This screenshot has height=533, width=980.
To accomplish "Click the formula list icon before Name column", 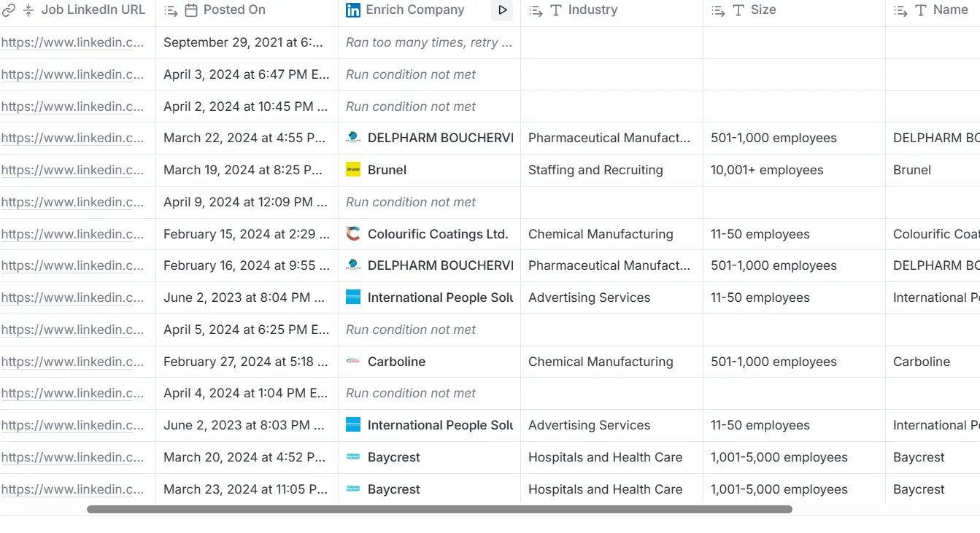I will [x=900, y=10].
